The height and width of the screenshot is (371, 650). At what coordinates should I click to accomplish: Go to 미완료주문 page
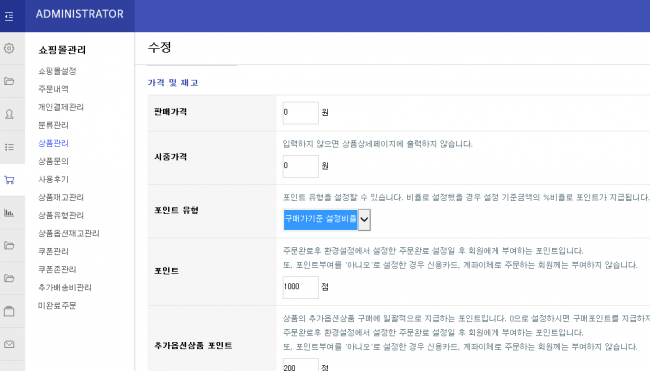click(57, 306)
